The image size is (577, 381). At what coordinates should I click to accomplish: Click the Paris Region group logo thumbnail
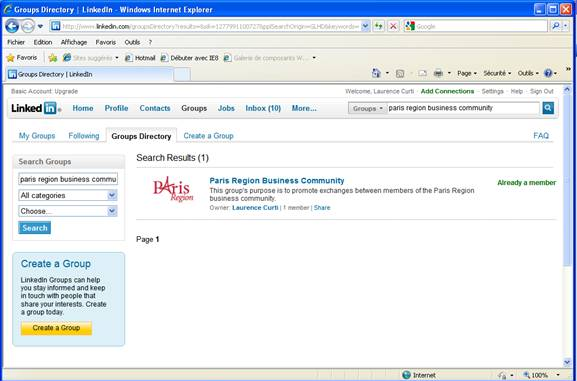(x=173, y=190)
